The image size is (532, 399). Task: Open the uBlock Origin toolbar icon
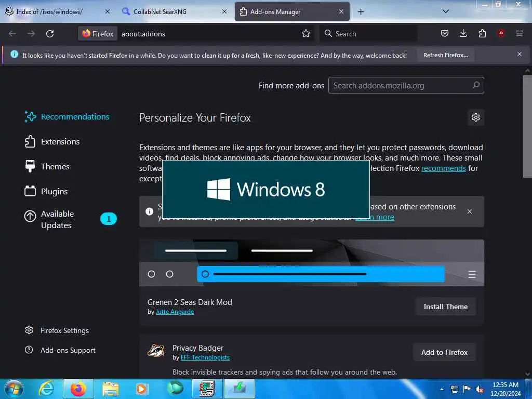501,33
